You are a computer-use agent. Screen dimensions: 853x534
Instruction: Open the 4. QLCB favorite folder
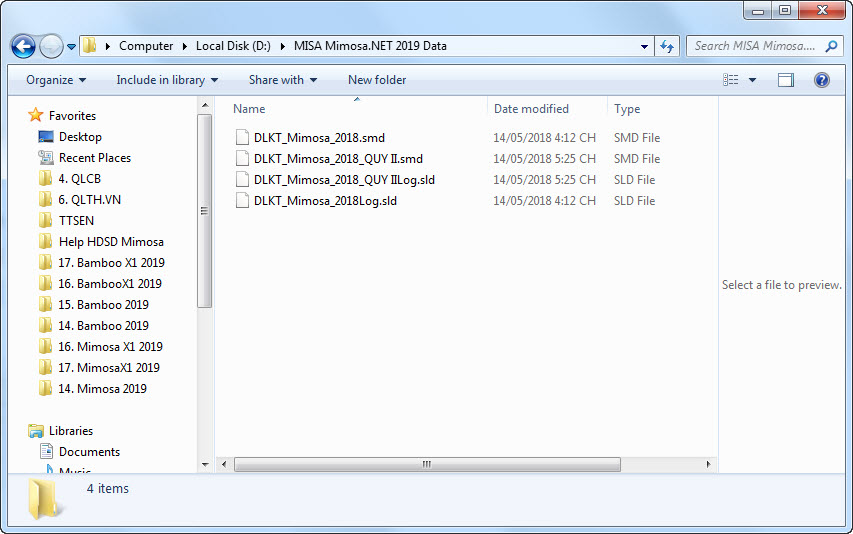79,179
